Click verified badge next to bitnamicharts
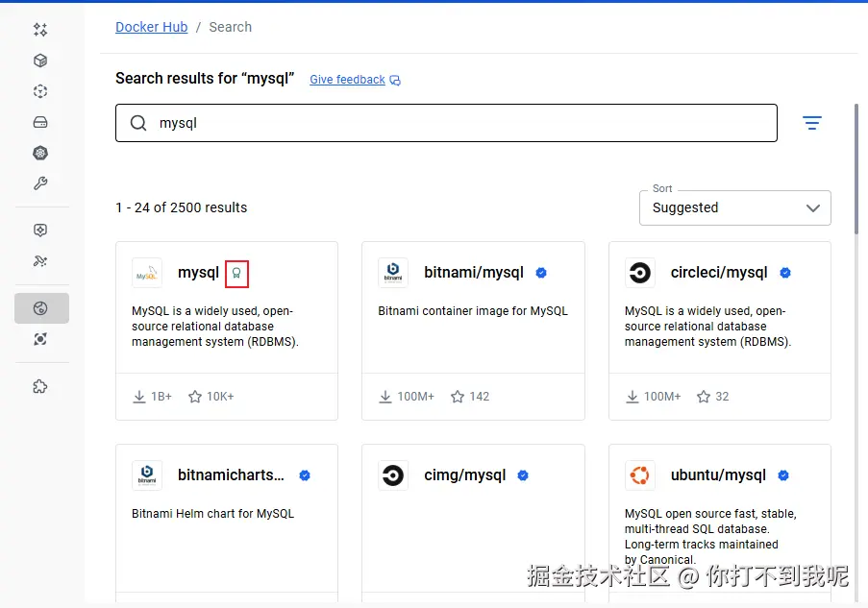The height and width of the screenshot is (608, 868). pos(305,475)
